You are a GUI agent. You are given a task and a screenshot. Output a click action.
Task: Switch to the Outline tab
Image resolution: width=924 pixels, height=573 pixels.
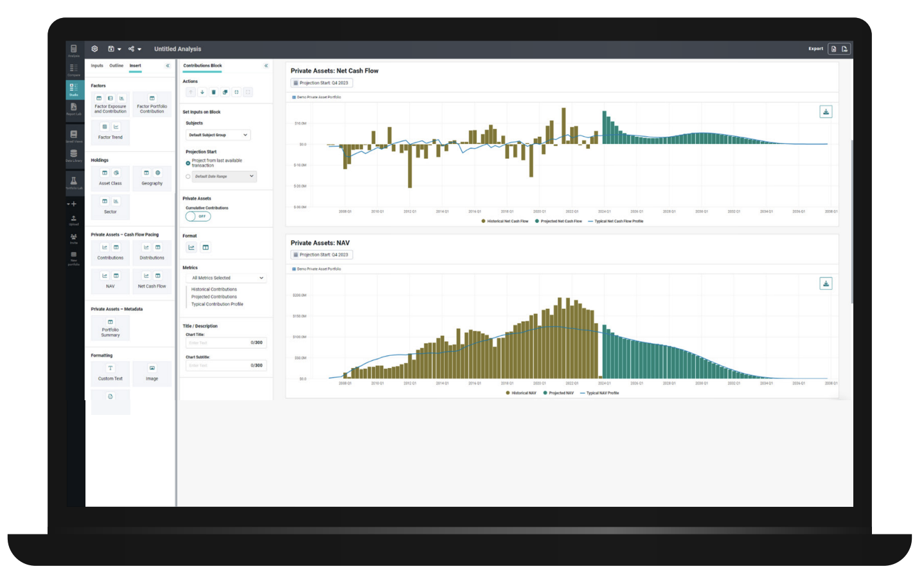[116, 66]
